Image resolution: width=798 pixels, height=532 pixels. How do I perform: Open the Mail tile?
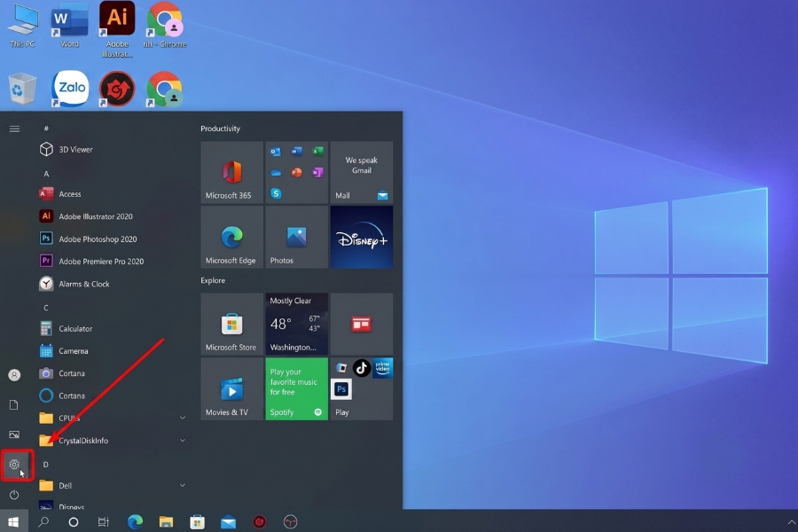coord(362,173)
